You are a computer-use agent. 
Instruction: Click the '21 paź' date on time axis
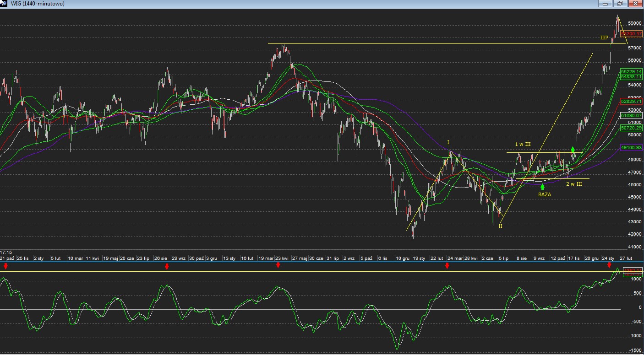click(x=7, y=258)
